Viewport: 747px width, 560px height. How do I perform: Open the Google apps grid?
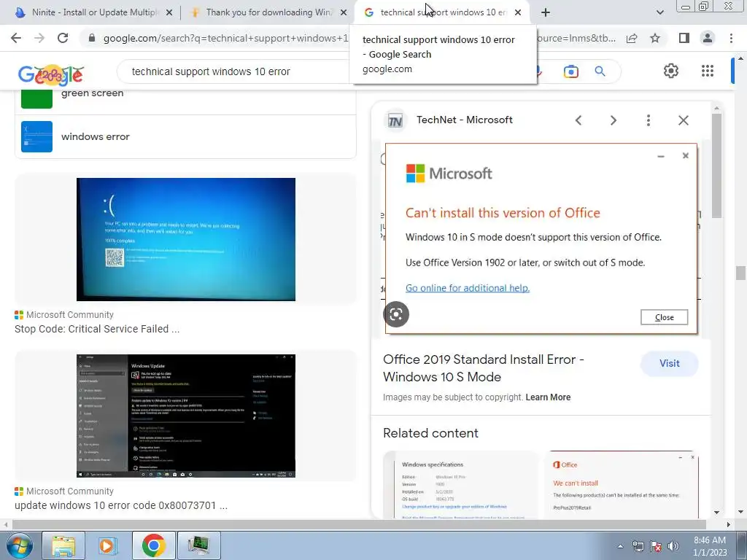(x=708, y=71)
